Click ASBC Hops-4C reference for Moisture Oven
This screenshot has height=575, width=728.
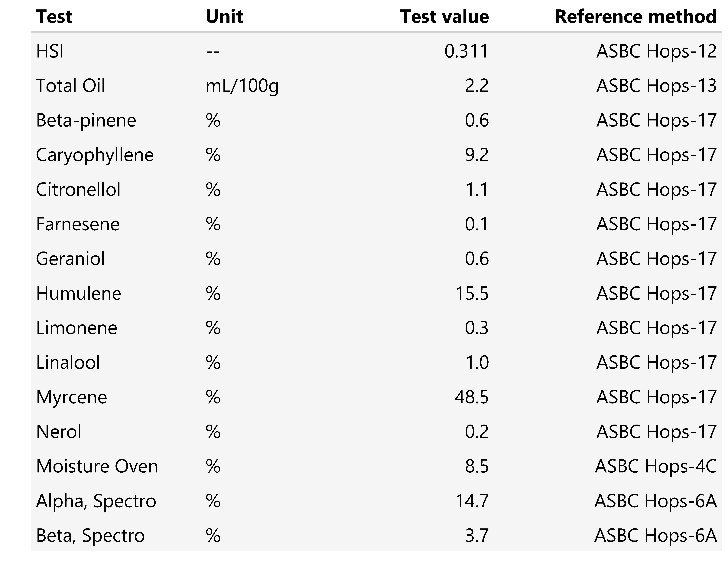coord(656,467)
